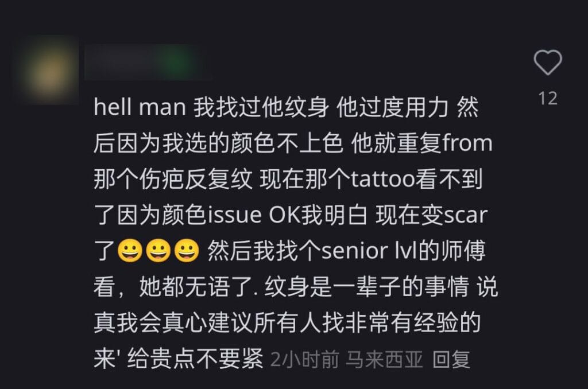Viewport: 588px width, 389px height.
Task: Tap the 回复 reply button
Action: [451, 359]
